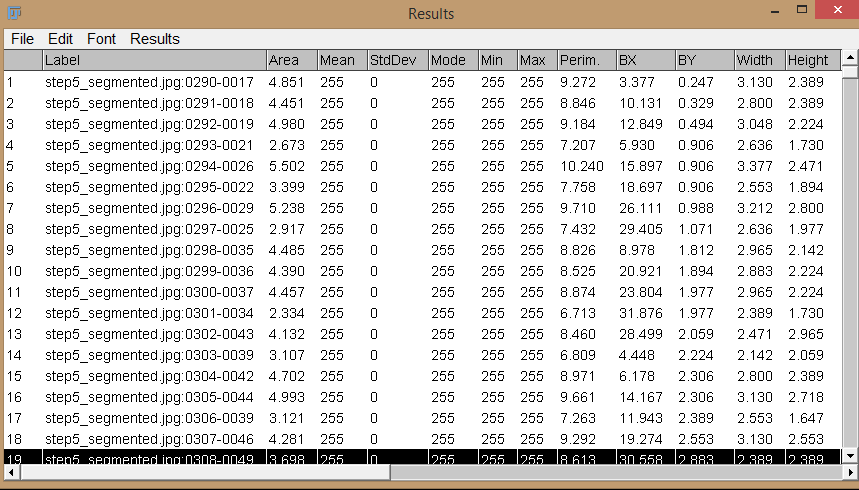Image resolution: width=859 pixels, height=490 pixels.
Task: Select row 1 labeled 0290-0017
Action: click(150, 82)
